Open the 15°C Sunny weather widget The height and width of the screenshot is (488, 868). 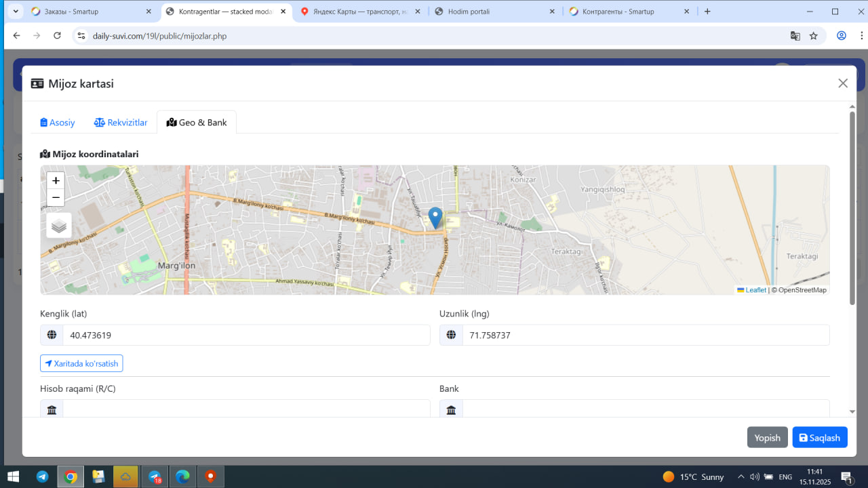pos(694,476)
